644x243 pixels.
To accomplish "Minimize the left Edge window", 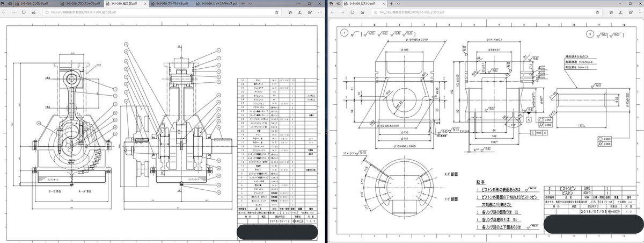I will [x=298, y=4].
